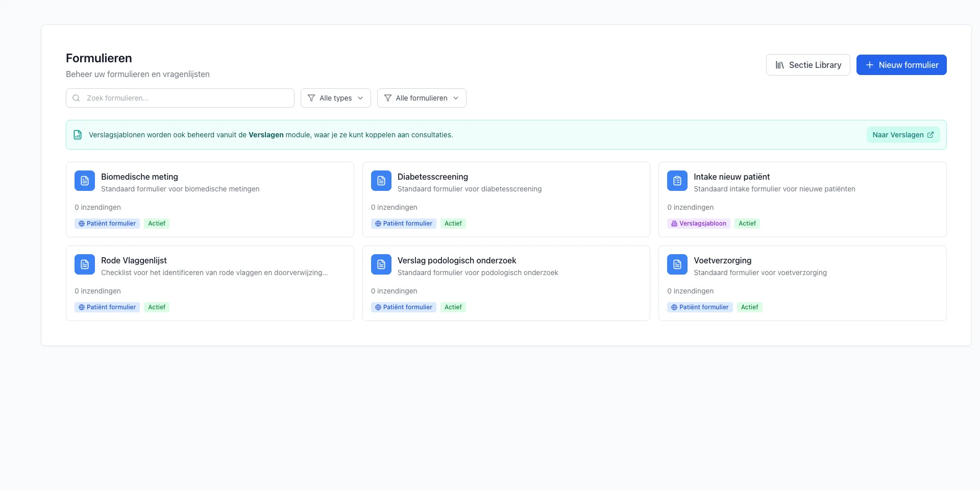Click the magnifier icon in search field
The width and height of the screenshot is (980, 491).
[76, 98]
